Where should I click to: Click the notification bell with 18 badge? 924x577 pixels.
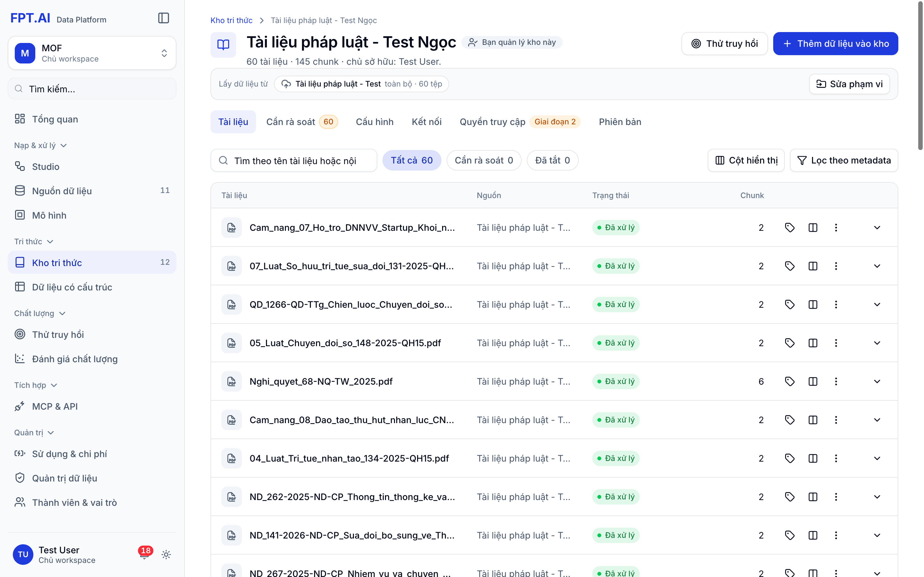(x=145, y=554)
